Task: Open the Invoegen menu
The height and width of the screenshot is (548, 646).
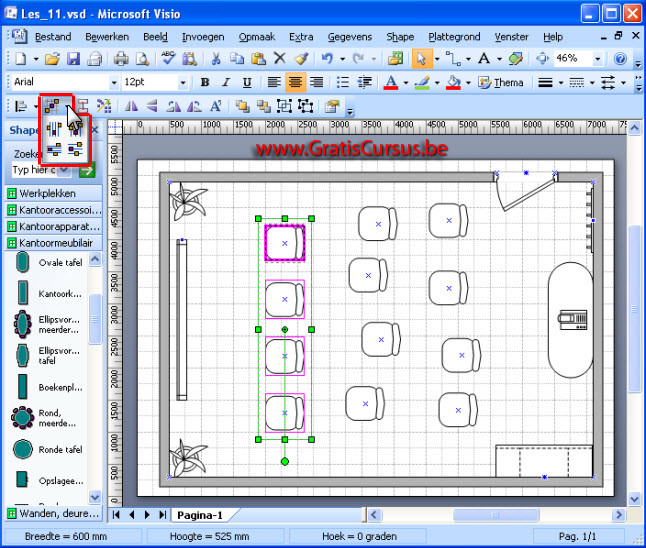Action: point(203,37)
